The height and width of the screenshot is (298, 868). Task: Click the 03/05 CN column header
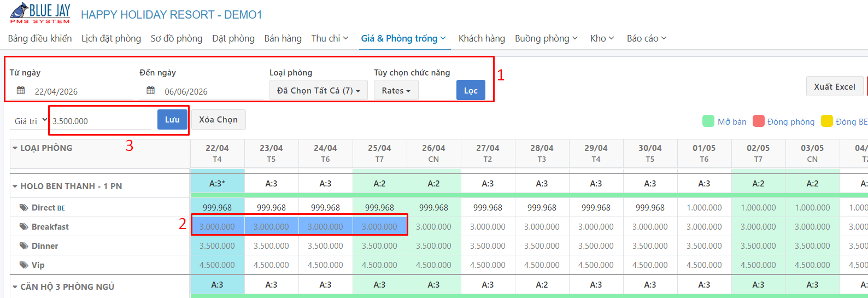click(x=812, y=153)
